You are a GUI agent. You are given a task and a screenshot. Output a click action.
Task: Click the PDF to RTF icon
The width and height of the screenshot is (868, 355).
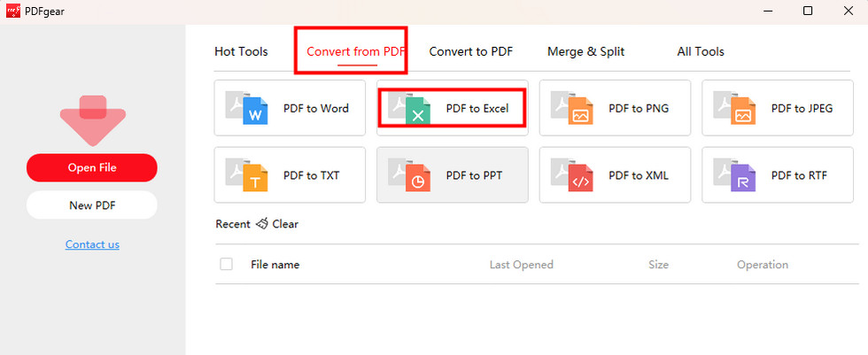(x=734, y=174)
